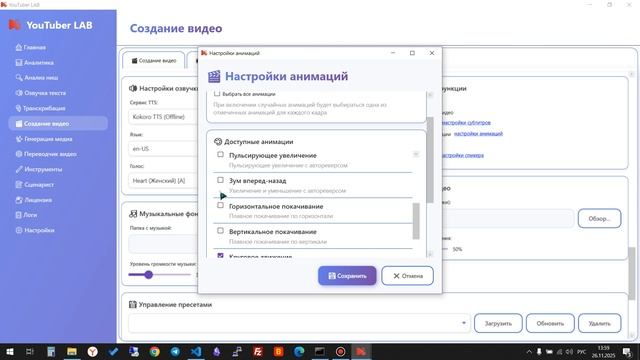Click the Отмена button in dialog
This screenshot has width=640, height=360.
407,276
